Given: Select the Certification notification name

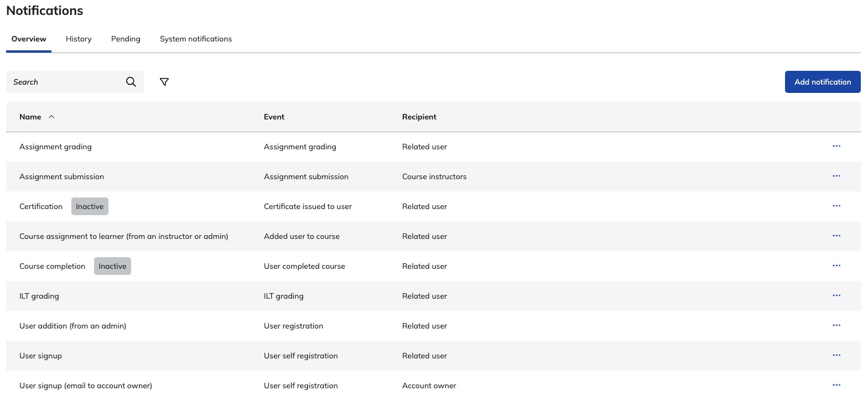Looking at the screenshot, I should click(41, 206).
